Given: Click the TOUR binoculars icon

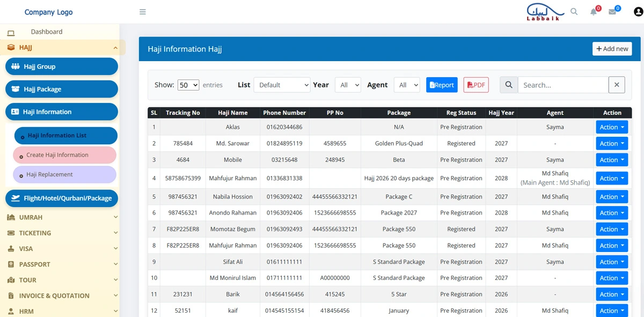Looking at the screenshot, I should pos(11,280).
